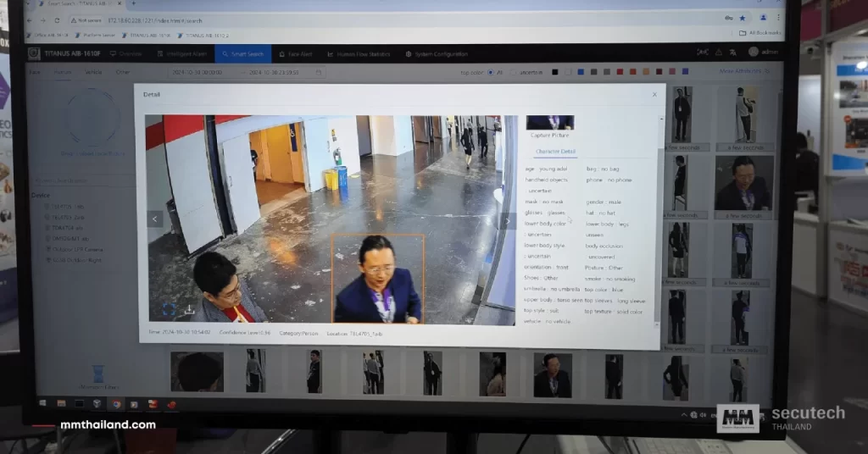This screenshot has height=454, width=868.
Task: Select the 'All' top color radio button
Action: point(491,72)
